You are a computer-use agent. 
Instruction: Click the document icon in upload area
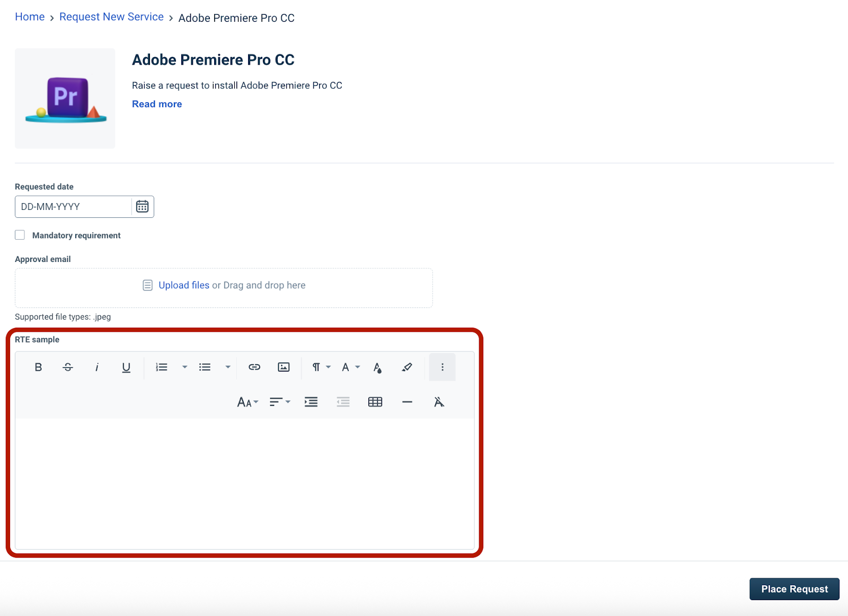tap(148, 285)
